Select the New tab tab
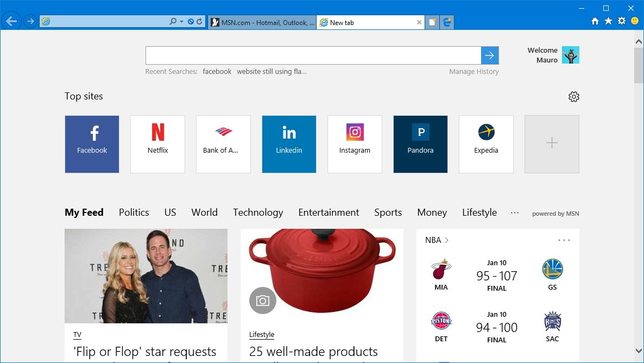This screenshot has width=644, height=363. click(370, 23)
